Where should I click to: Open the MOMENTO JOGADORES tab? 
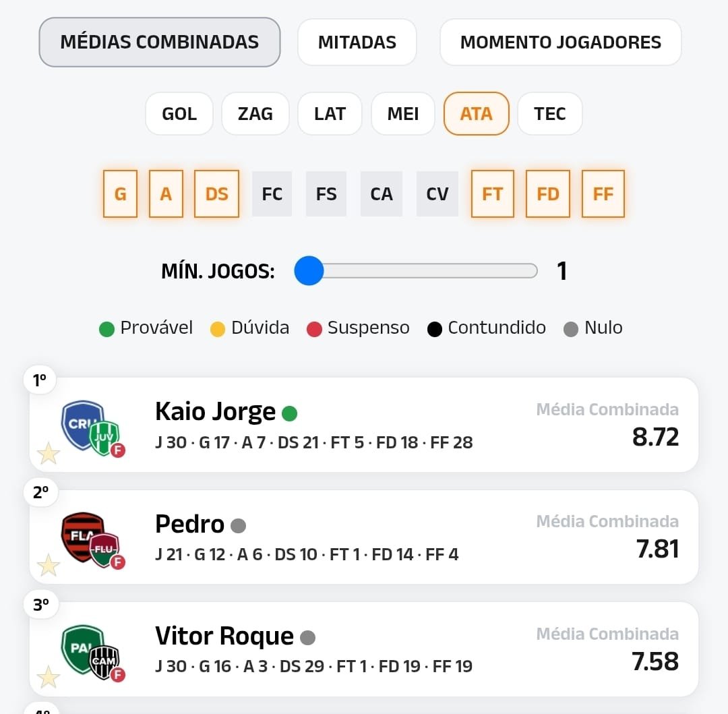[560, 42]
